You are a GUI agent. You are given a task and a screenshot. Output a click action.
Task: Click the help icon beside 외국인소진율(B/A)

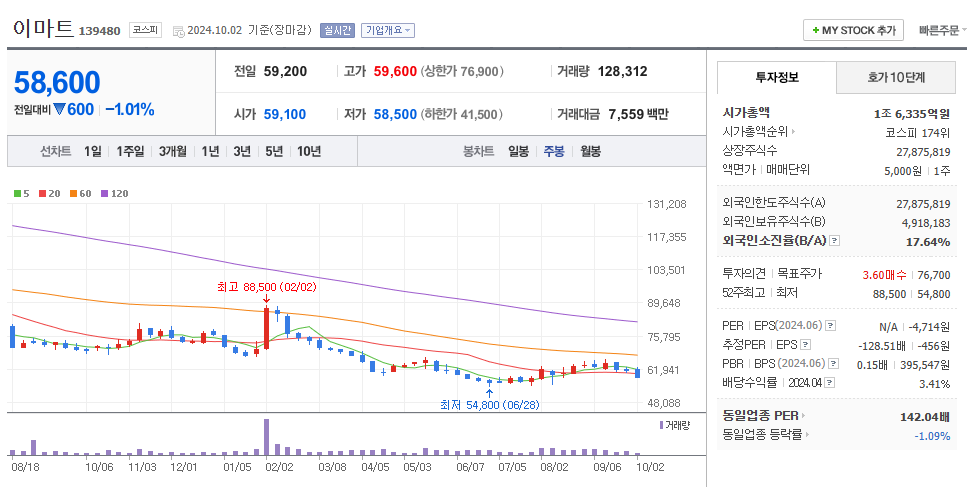tap(835, 240)
